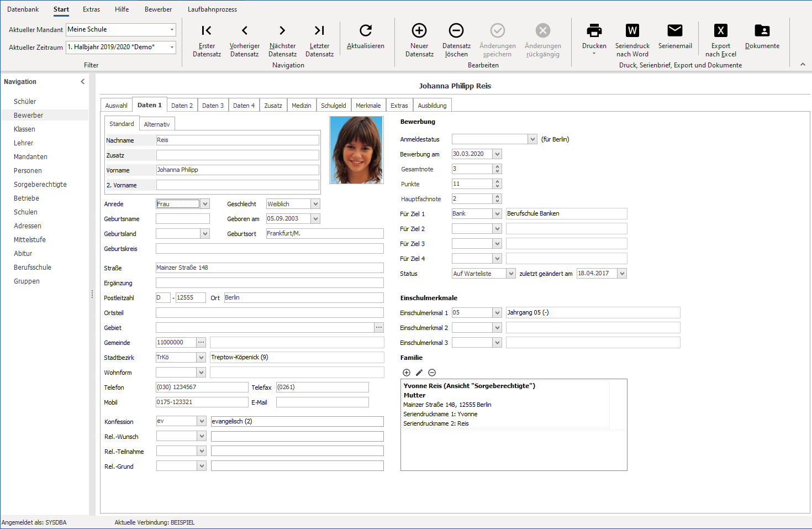812x529 pixels.
Task: Open the Laufbahnprozess menu
Action: point(212,9)
